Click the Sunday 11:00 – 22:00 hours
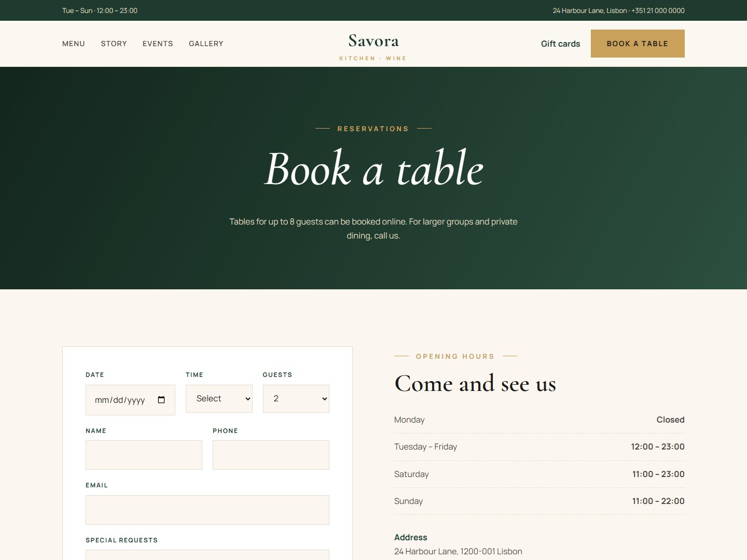 pyautogui.click(x=658, y=501)
